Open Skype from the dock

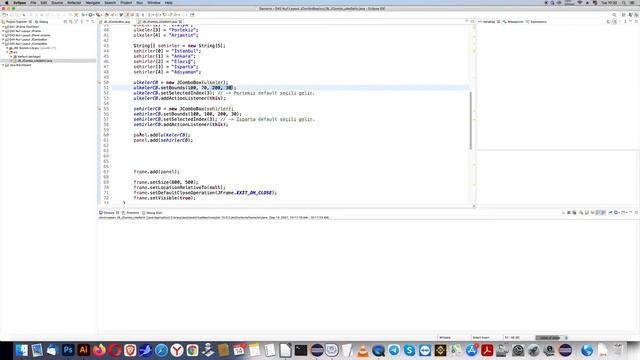409,350
